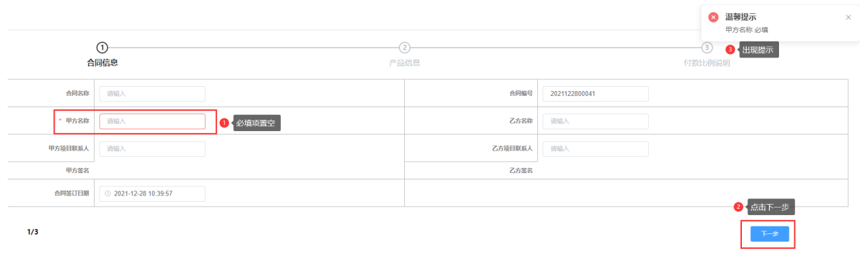Click red annotation badge 2 beside 点击下一步
The height and width of the screenshot is (260, 868).
[738, 207]
